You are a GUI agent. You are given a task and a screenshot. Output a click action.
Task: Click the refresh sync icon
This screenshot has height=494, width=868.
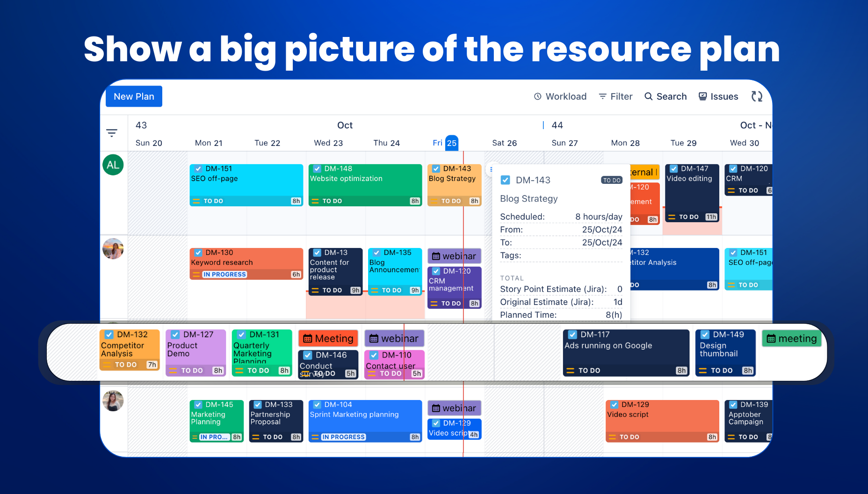coord(757,96)
